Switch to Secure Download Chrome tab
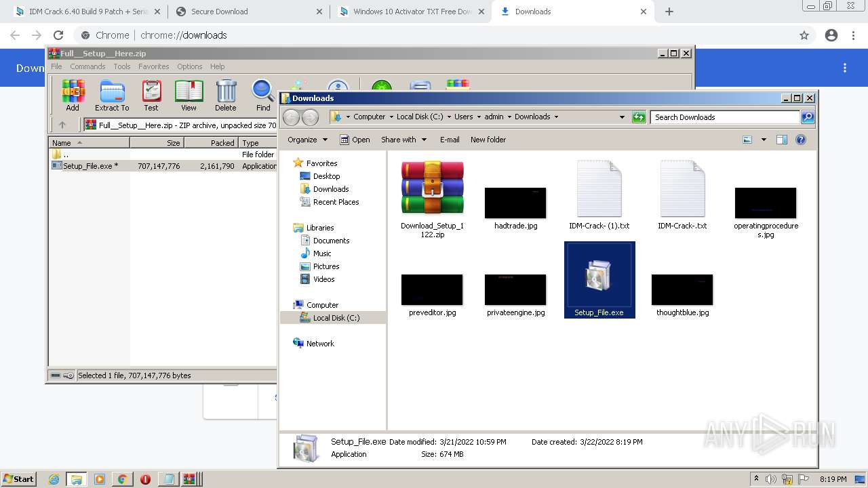Screen dimensions: 868x488 pyautogui.click(x=250, y=12)
